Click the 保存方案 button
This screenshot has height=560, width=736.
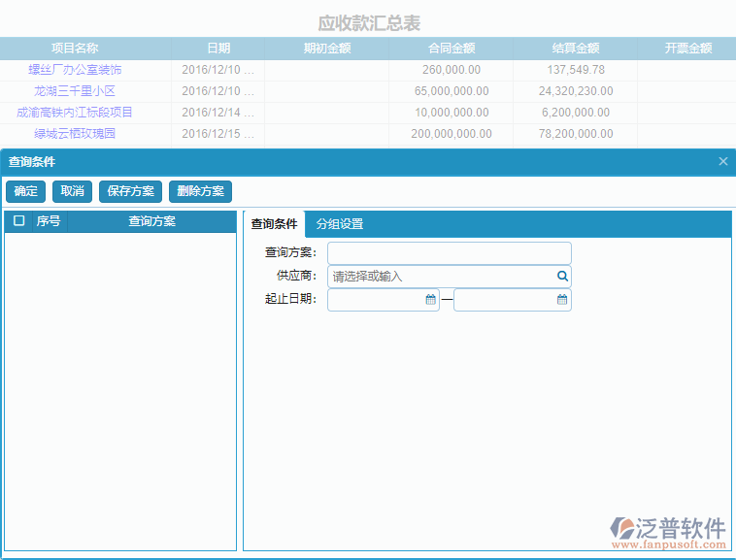tap(131, 191)
